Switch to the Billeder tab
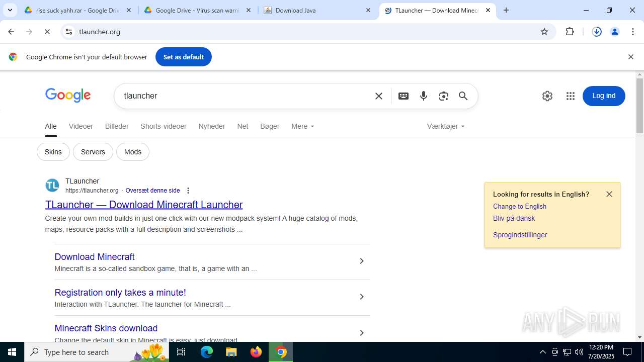This screenshot has height=362, width=644. pos(117,126)
